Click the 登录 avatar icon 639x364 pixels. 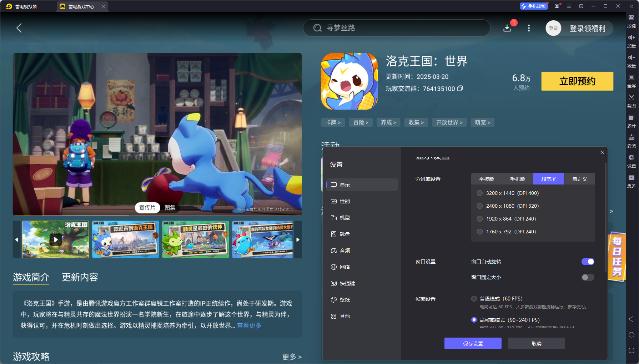coord(553,28)
